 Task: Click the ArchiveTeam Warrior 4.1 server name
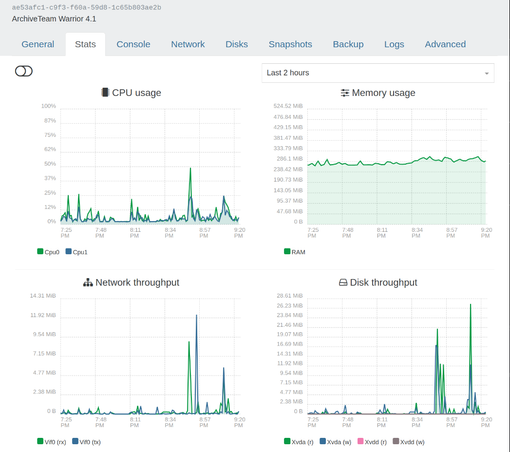click(x=54, y=19)
